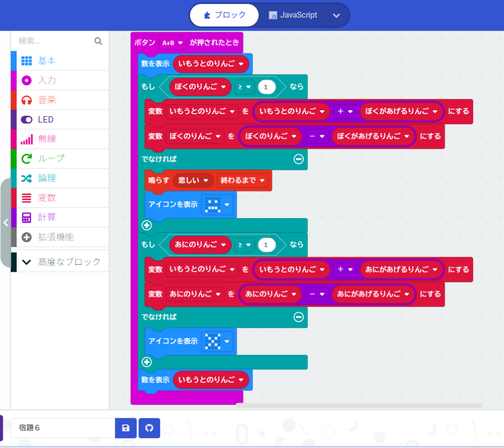Click the search magnifier icon
Viewport: 504px width, 448px height.
click(98, 41)
